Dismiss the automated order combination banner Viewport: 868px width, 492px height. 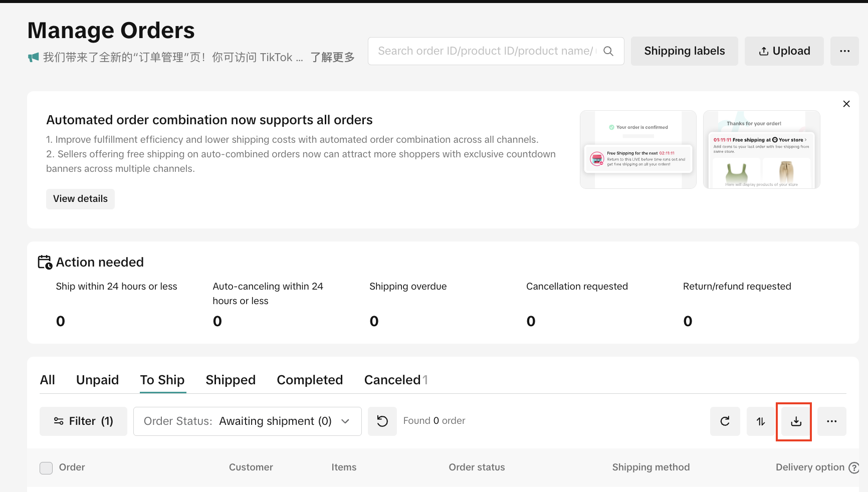point(846,104)
